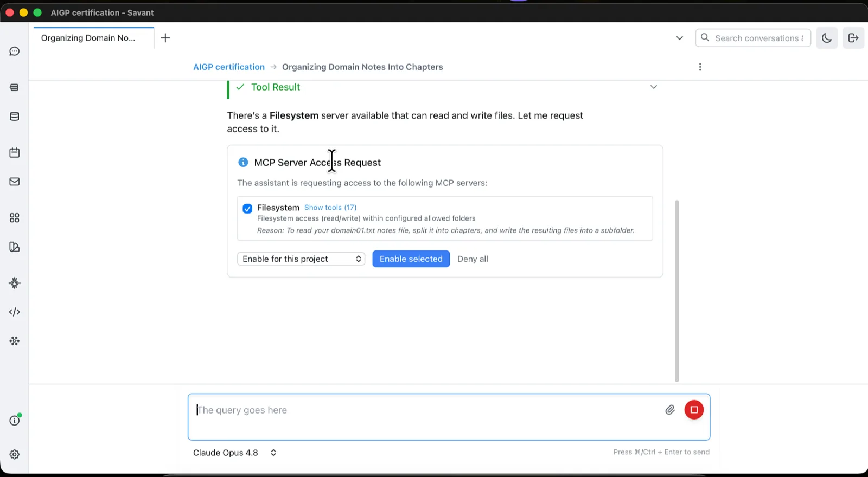Click the paperclip attach file icon
This screenshot has width=868, height=477.
[670, 410]
